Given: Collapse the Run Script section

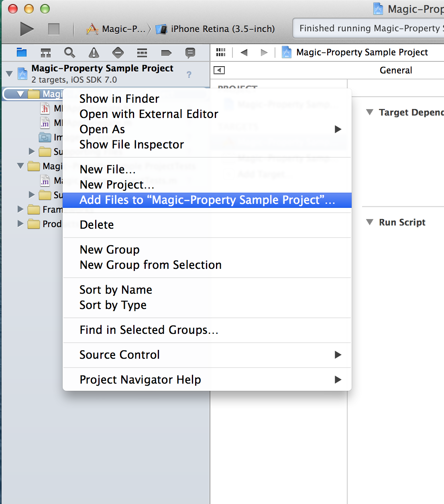Looking at the screenshot, I should coord(370,222).
